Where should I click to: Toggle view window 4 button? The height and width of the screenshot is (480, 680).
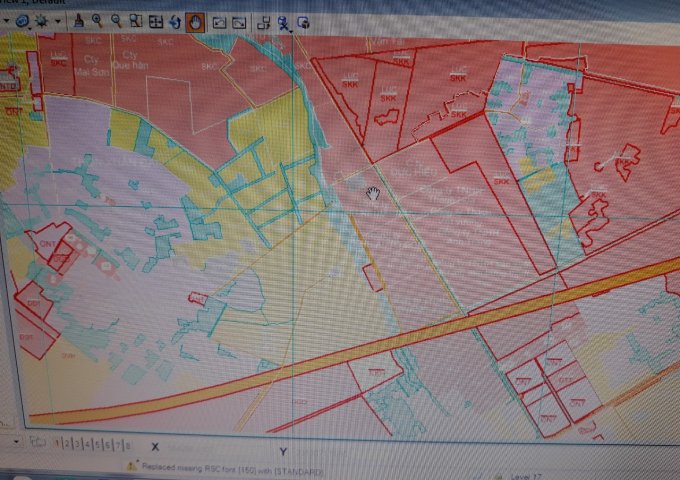pos(87,443)
